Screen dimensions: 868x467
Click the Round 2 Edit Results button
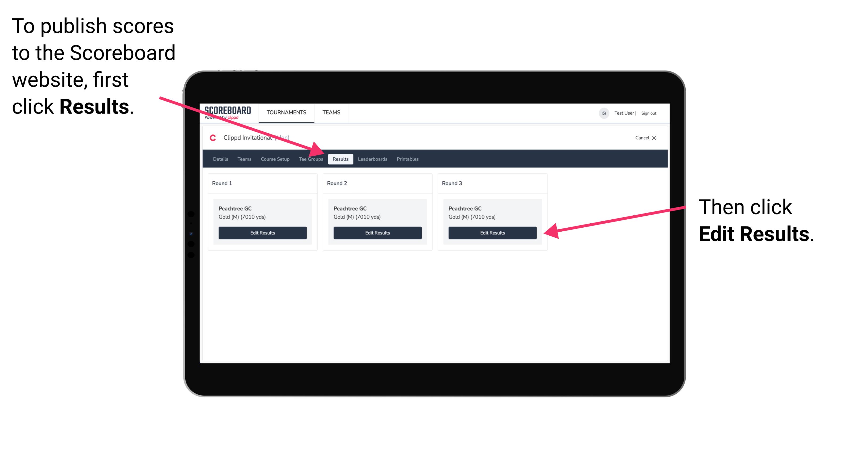[377, 233]
